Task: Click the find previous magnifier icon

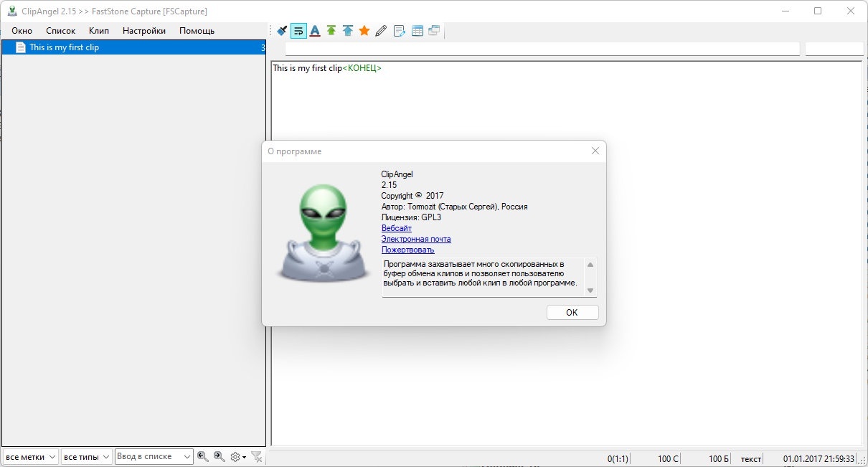Action: tap(203, 457)
